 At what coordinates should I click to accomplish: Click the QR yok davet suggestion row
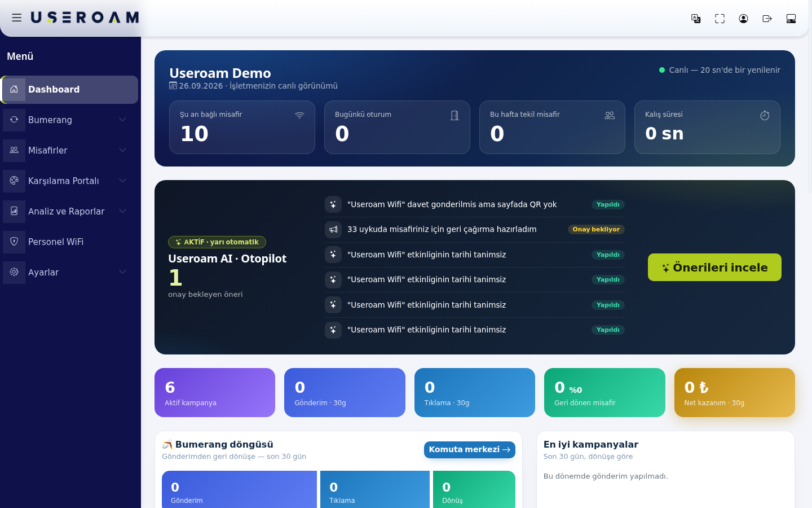pos(475,204)
